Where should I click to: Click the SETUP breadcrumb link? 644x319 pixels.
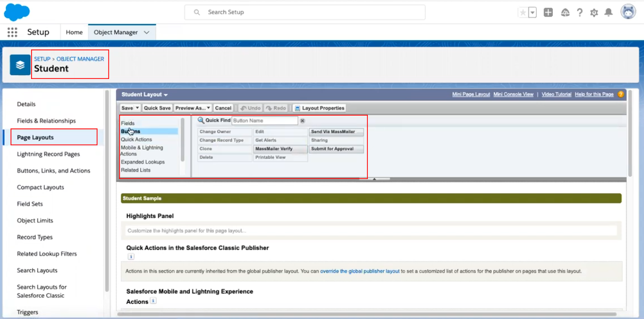pos(42,59)
